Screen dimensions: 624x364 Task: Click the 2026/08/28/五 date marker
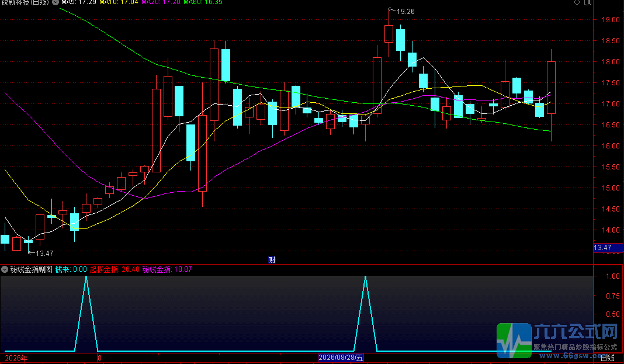point(341,358)
